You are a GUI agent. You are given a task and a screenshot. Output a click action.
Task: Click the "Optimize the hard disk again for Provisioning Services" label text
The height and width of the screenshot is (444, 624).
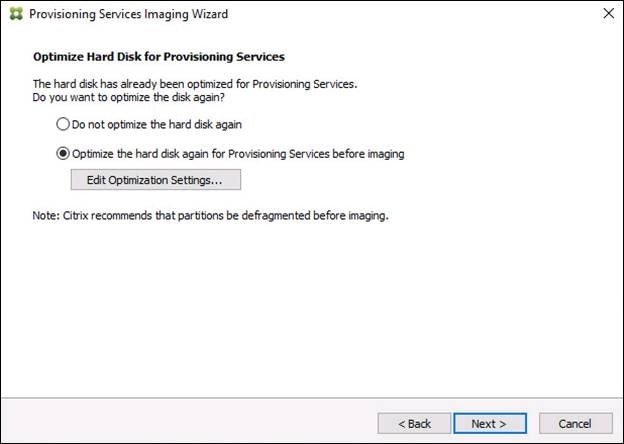(x=237, y=153)
